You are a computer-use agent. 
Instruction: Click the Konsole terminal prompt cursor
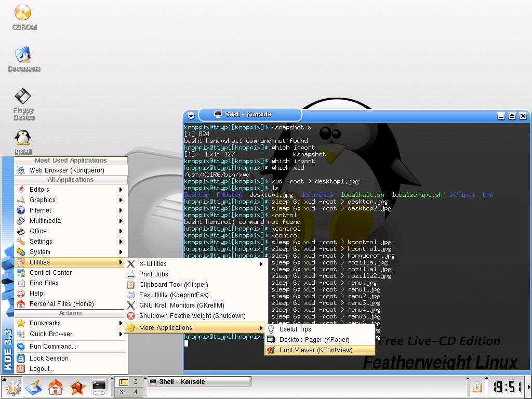[x=186, y=343]
